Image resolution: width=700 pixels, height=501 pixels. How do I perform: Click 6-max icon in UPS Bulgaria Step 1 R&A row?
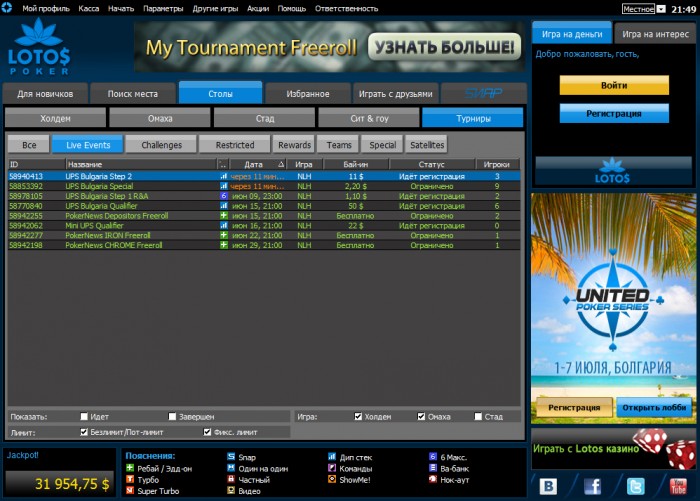pos(224,196)
